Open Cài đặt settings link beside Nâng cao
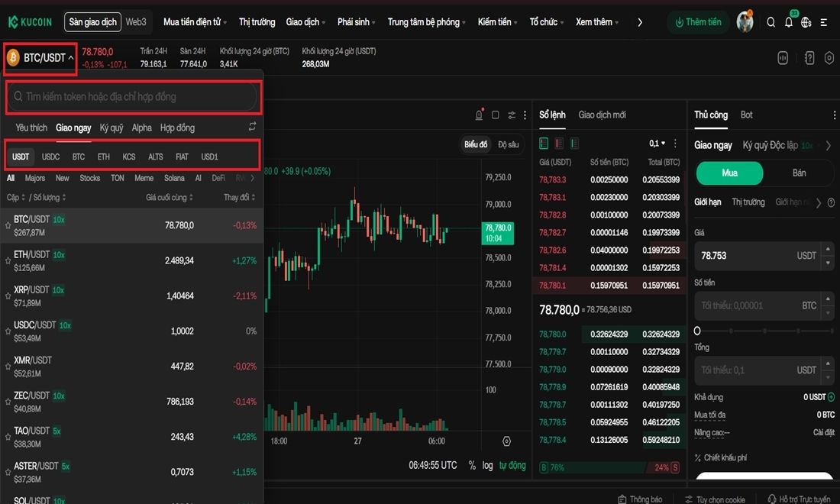The width and height of the screenshot is (840, 504). click(824, 433)
